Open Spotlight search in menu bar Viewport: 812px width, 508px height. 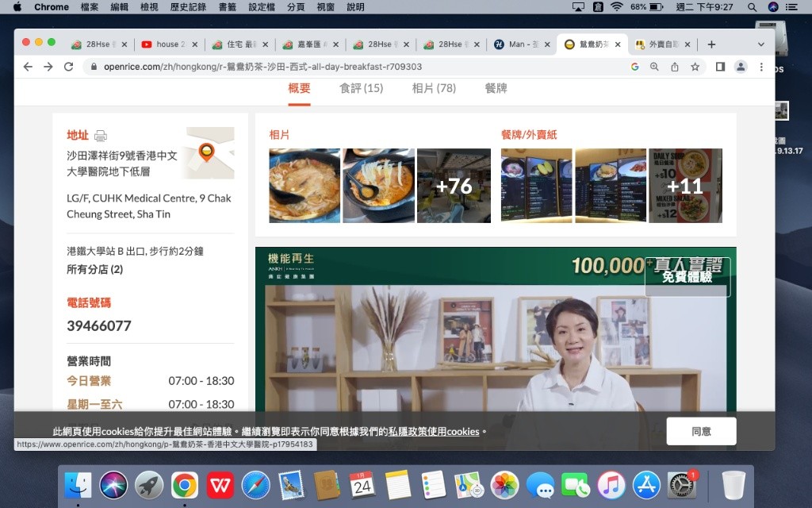tap(752, 6)
